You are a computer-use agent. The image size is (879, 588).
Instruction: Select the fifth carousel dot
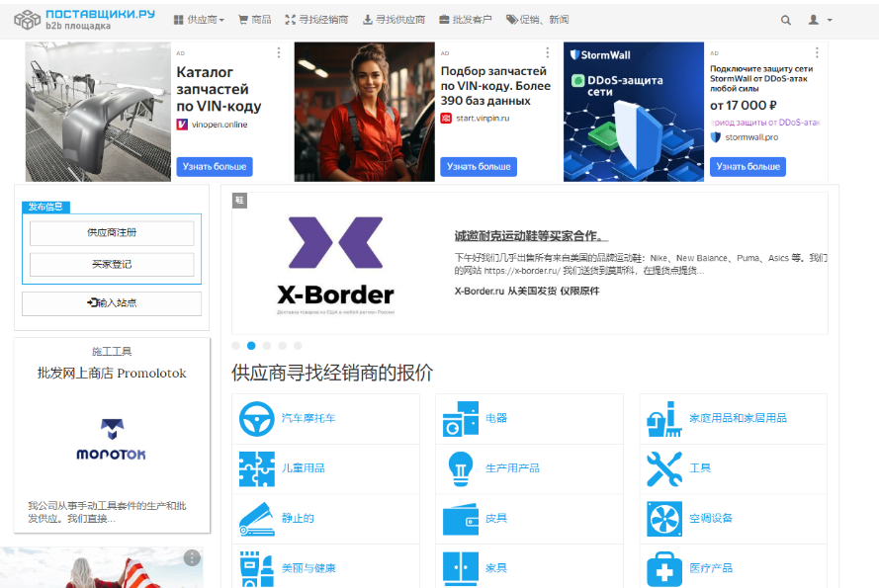298,346
